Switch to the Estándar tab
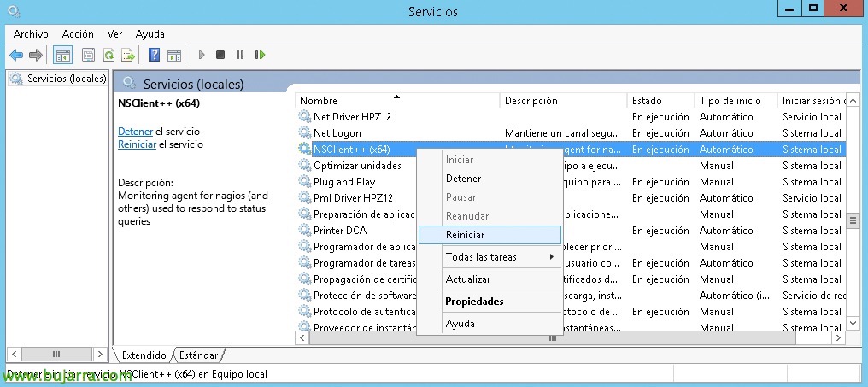The image size is (868, 387). [x=199, y=355]
